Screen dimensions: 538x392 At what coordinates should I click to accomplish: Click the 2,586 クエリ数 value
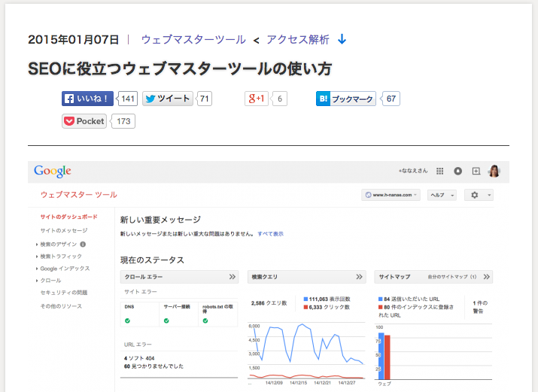269,303
